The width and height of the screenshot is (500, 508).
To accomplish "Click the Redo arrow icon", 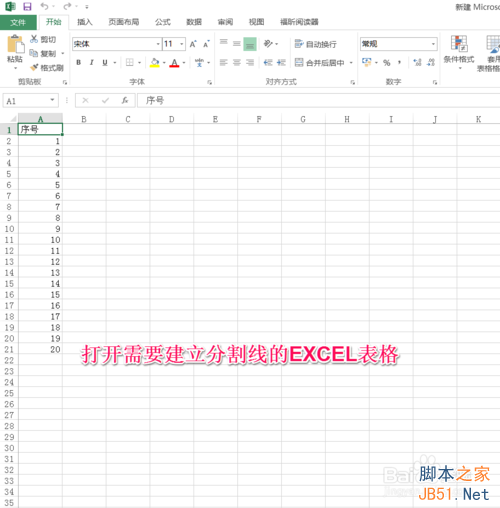I will coord(67,6).
